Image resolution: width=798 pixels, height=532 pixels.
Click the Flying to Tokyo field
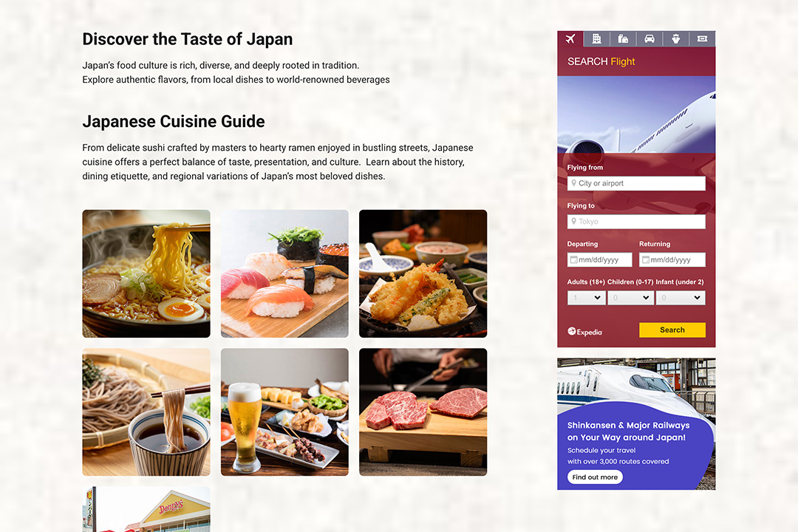click(x=636, y=222)
